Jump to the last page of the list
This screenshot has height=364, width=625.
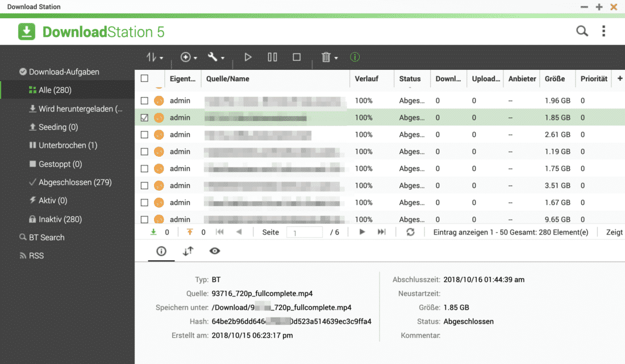[x=382, y=232]
